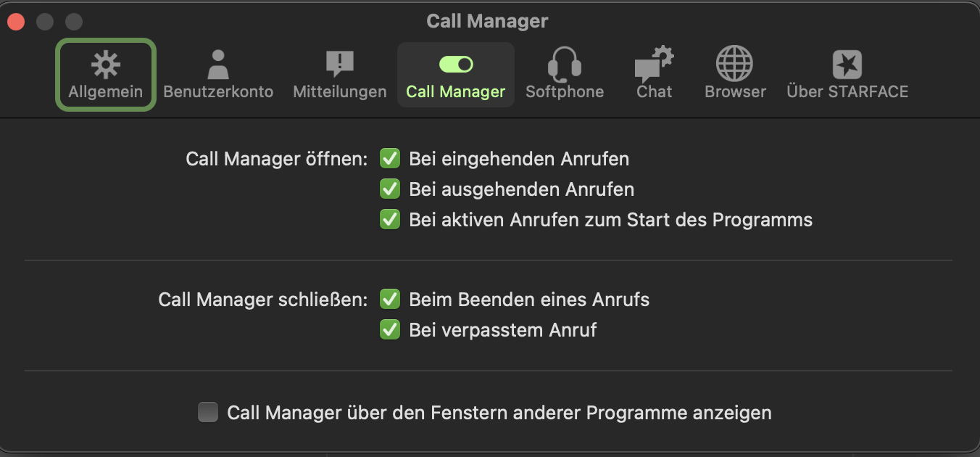Click the Mitteilungen tab label
The height and width of the screenshot is (457, 980).
click(340, 92)
